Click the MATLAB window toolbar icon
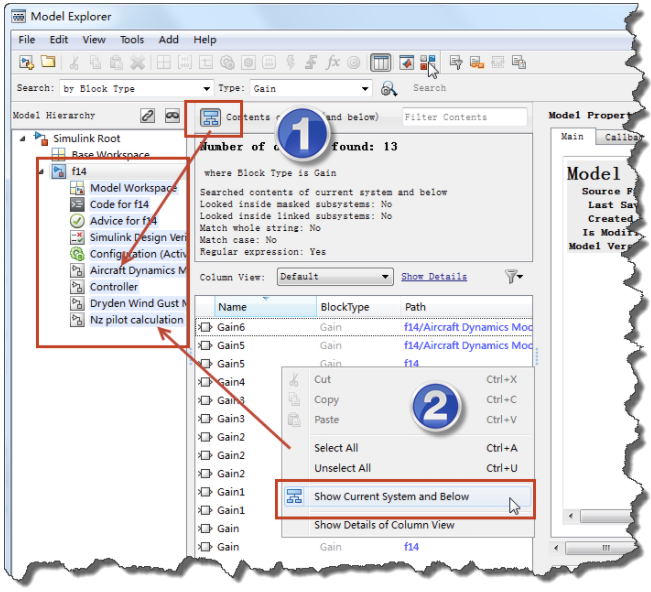The height and width of the screenshot is (592, 651). (x=406, y=62)
